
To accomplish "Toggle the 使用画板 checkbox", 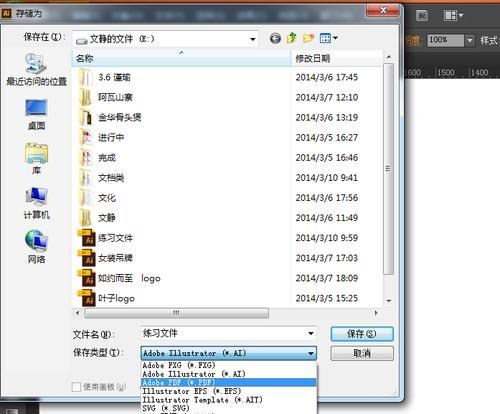I will pyautogui.click(x=76, y=387).
